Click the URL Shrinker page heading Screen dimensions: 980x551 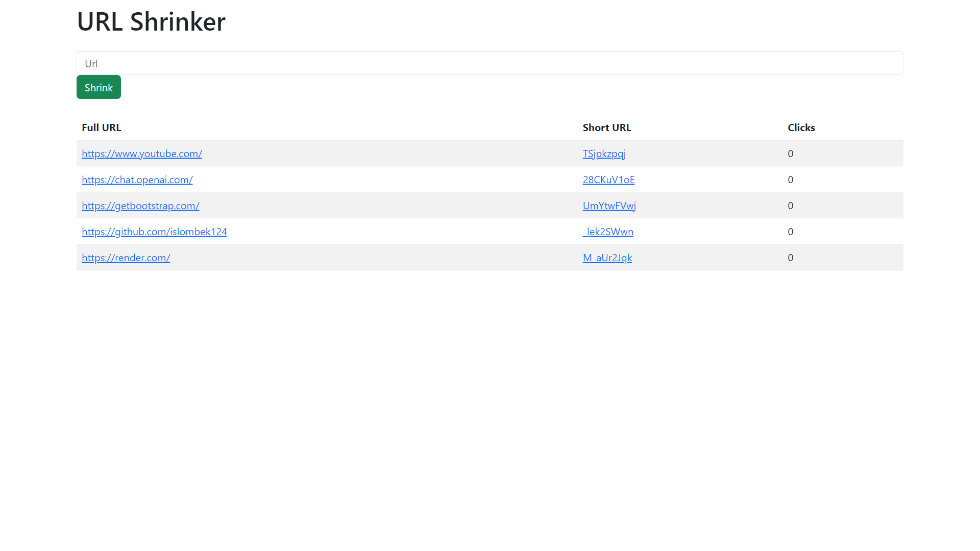151,21
